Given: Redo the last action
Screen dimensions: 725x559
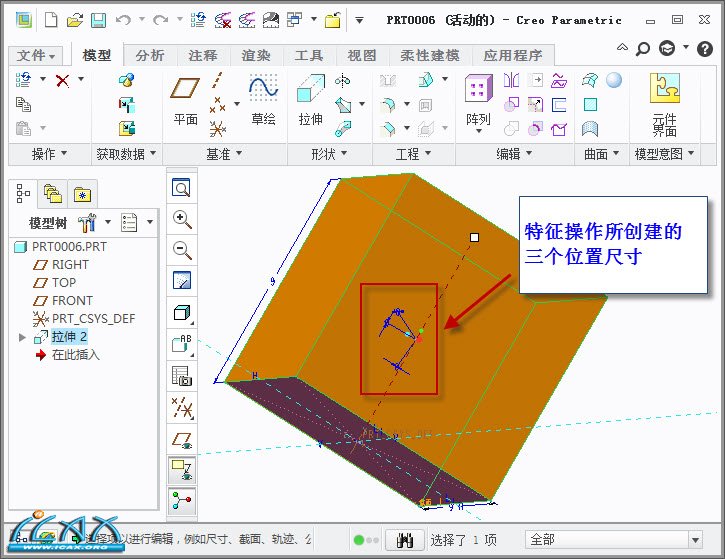Looking at the screenshot, I should pos(160,20).
